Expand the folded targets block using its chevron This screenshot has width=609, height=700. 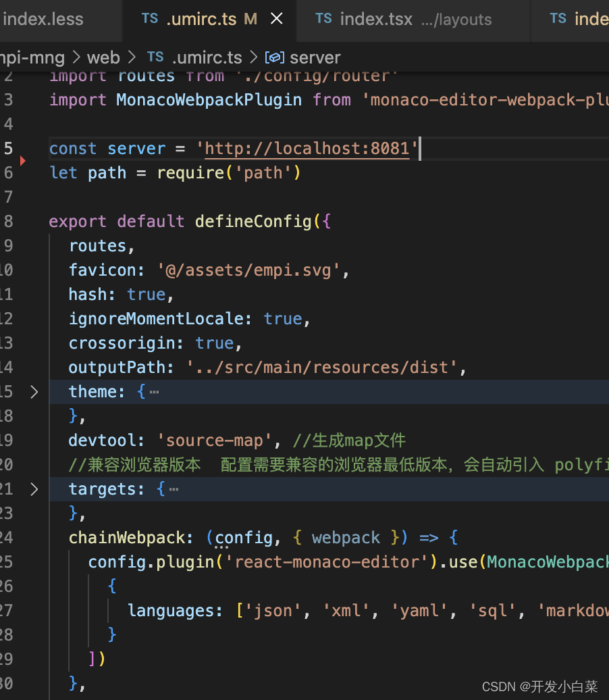click(34, 489)
